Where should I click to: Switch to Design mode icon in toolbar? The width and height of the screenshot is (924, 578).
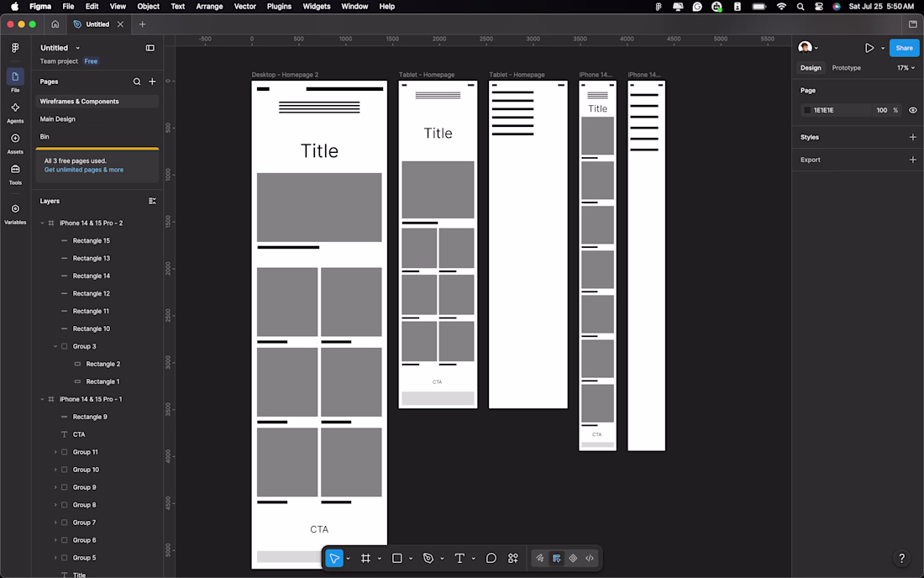point(556,558)
